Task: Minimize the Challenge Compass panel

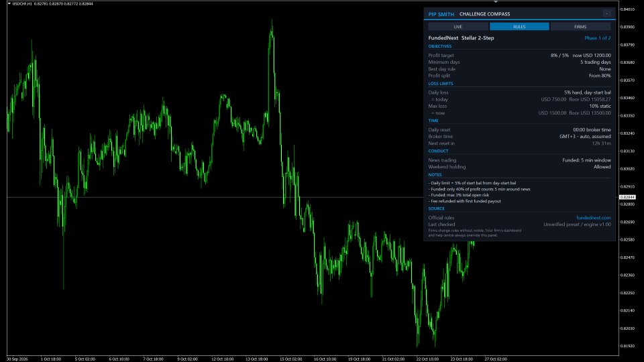Action: click(x=606, y=13)
